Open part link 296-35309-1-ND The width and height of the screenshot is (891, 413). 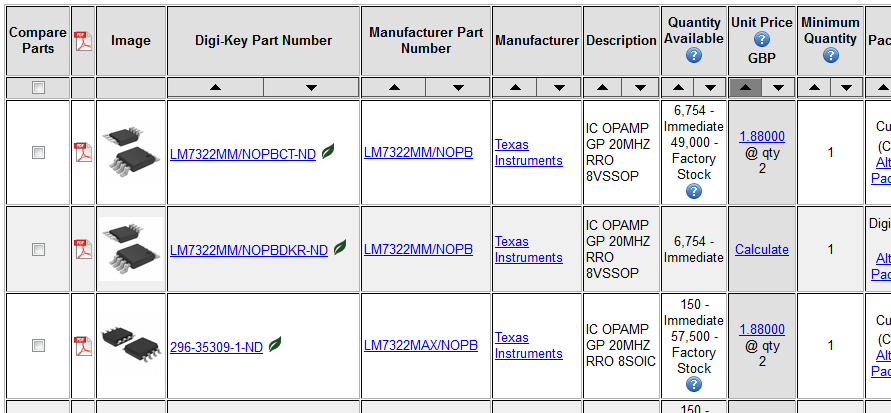pos(216,347)
